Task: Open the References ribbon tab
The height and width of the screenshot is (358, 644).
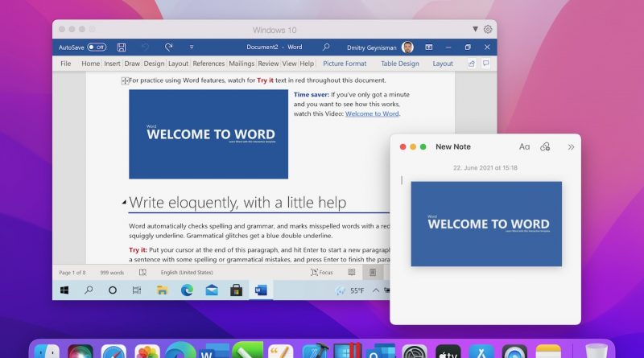Action: pos(208,64)
